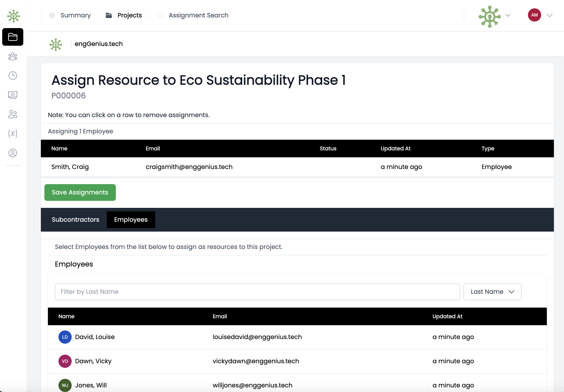The image size is (564, 392).
Task: Click the AM user avatar
Action: click(534, 15)
